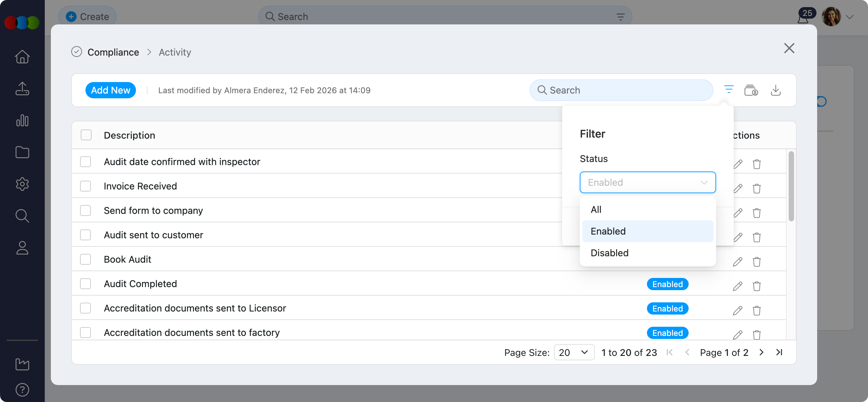The height and width of the screenshot is (402, 868).
Task: Tick the Audit sent to customer checkbox
Action: [85, 235]
